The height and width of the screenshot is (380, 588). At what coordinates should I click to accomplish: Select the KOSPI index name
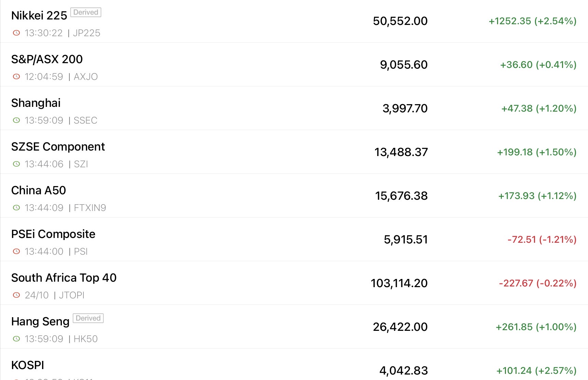(x=28, y=365)
